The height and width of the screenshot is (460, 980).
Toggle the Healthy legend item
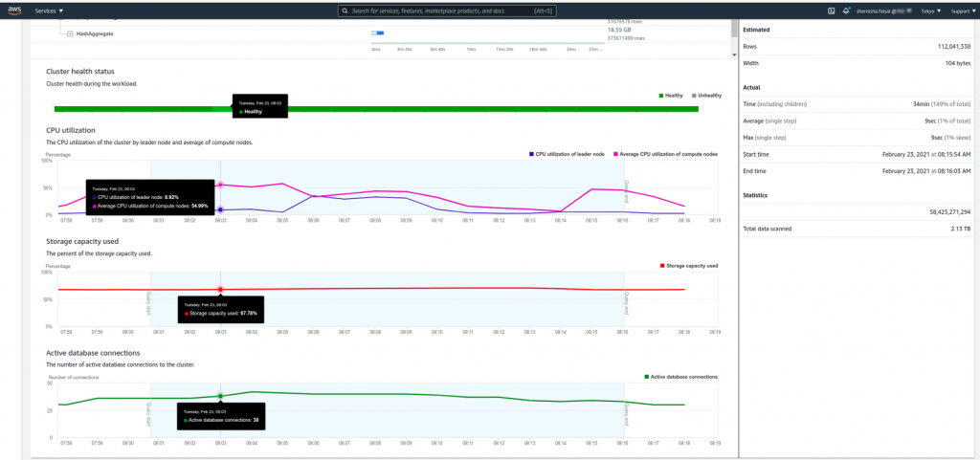tap(671, 96)
